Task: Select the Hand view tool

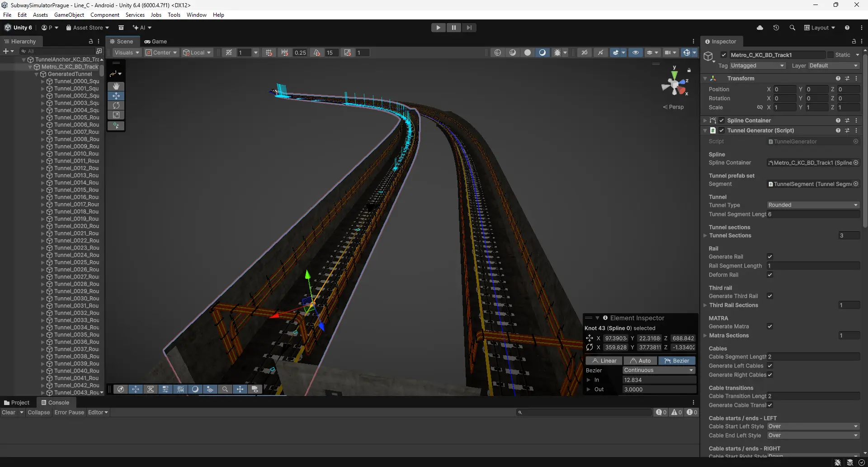Action: point(116,86)
